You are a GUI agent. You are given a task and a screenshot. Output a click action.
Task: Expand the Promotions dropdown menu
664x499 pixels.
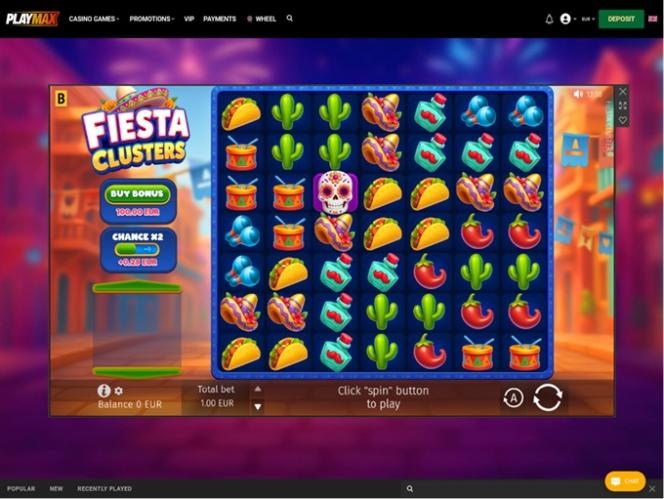tap(152, 19)
